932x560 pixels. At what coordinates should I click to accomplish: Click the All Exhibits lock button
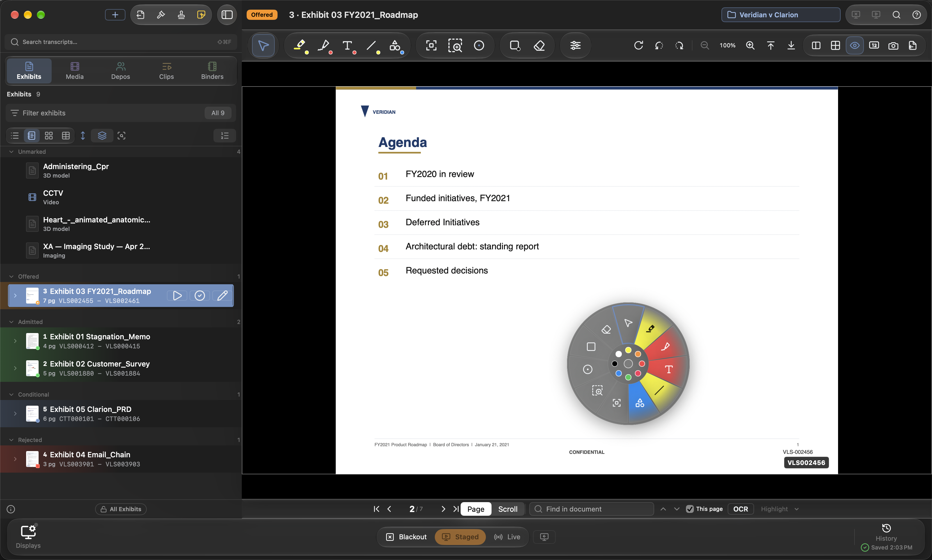coord(121,509)
